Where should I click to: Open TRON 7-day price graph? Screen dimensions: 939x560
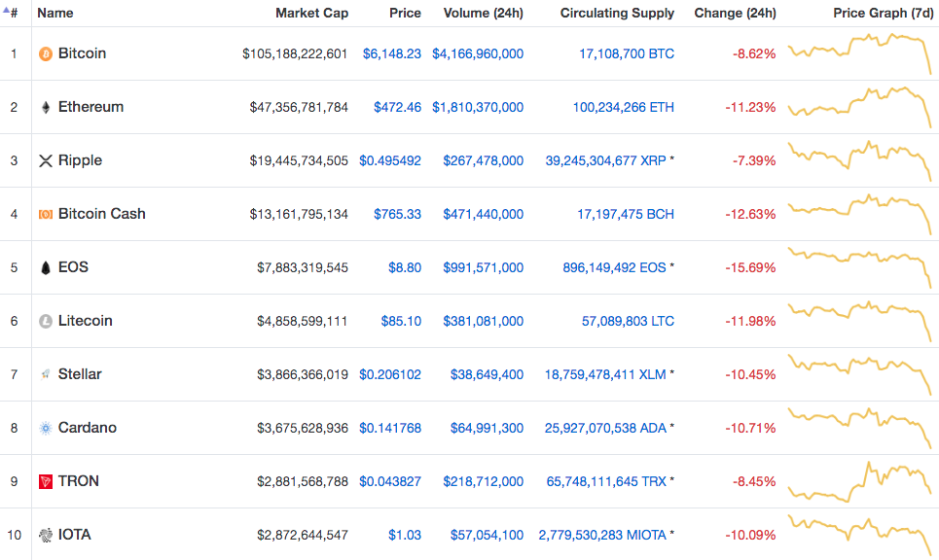click(x=859, y=479)
